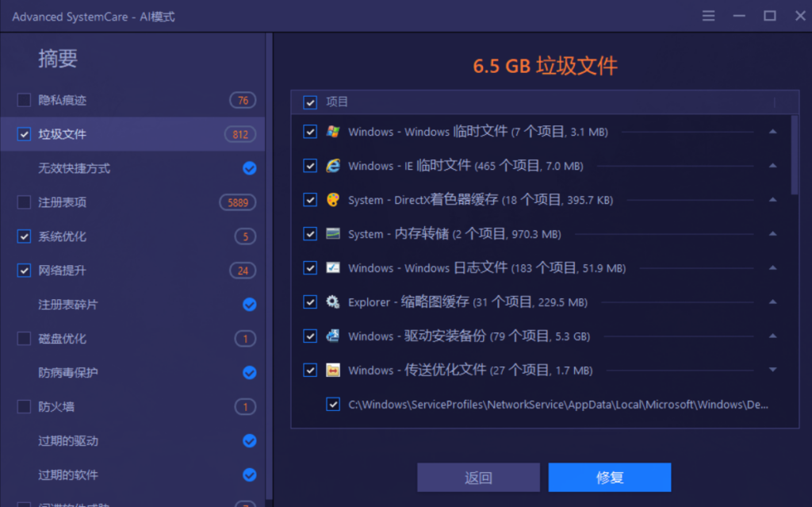The image size is (812, 507).
Task: Click the 812 count badge for 垃圾文件
Action: (240, 134)
